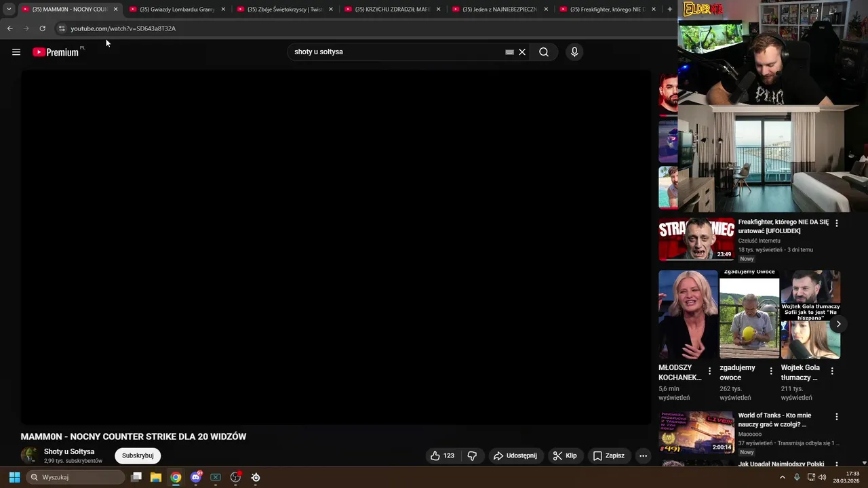This screenshot has width=868, height=488.
Task: Open options for World of Tanks video
Action: [836, 417]
